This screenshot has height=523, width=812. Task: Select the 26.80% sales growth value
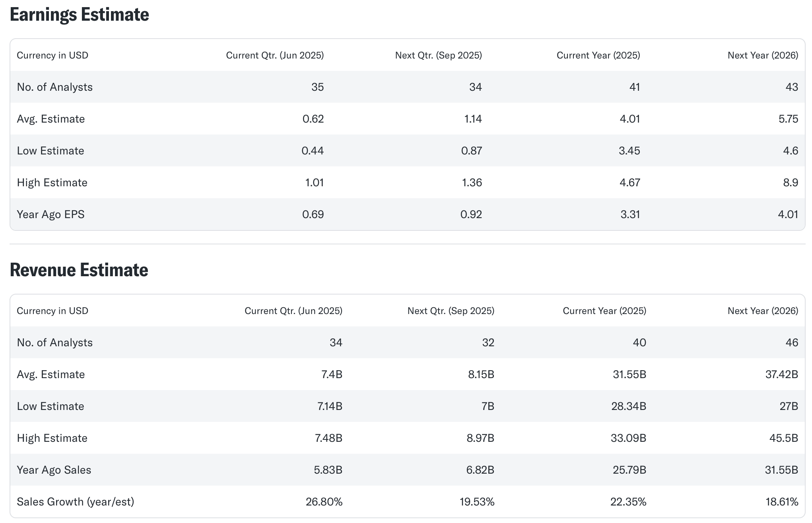[324, 502]
